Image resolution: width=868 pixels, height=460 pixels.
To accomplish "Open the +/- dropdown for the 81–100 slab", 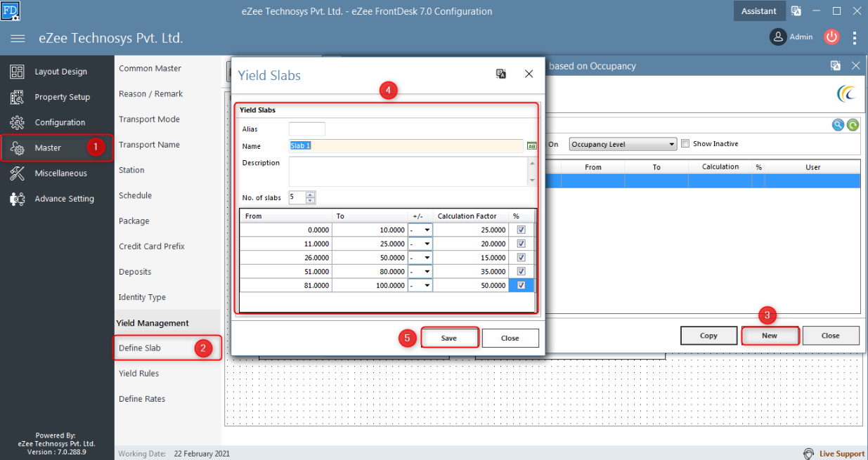I will [x=427, y=285].
